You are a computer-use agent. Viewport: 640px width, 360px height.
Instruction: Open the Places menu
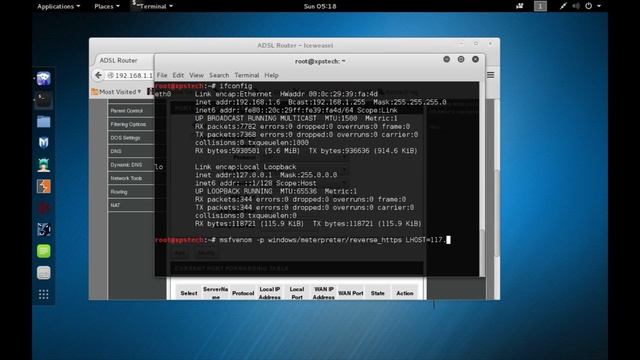pos(107,6)
